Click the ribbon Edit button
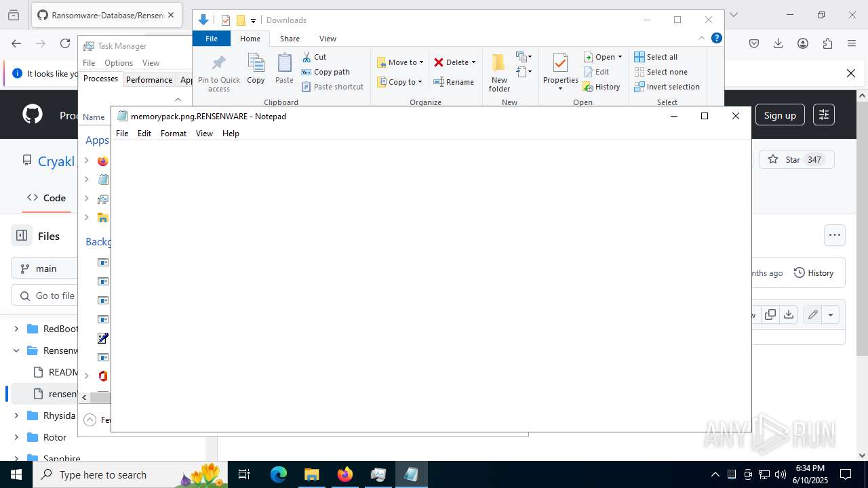The width and height of the screenshot is (868, 488). coord(597,72)
